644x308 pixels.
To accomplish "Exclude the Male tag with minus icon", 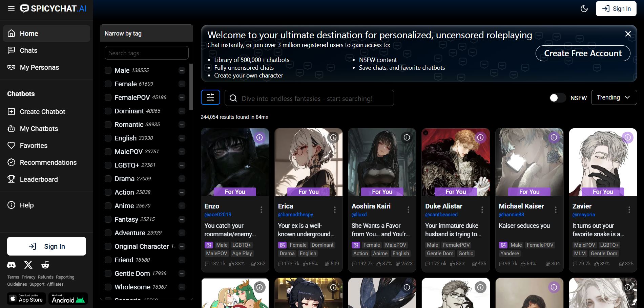I will 182,70.
